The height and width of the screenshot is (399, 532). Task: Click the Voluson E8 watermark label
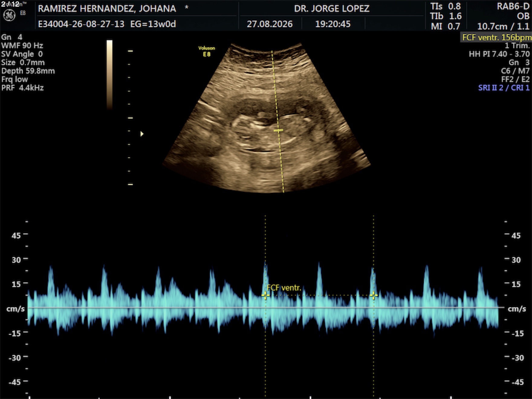point(207,51)
